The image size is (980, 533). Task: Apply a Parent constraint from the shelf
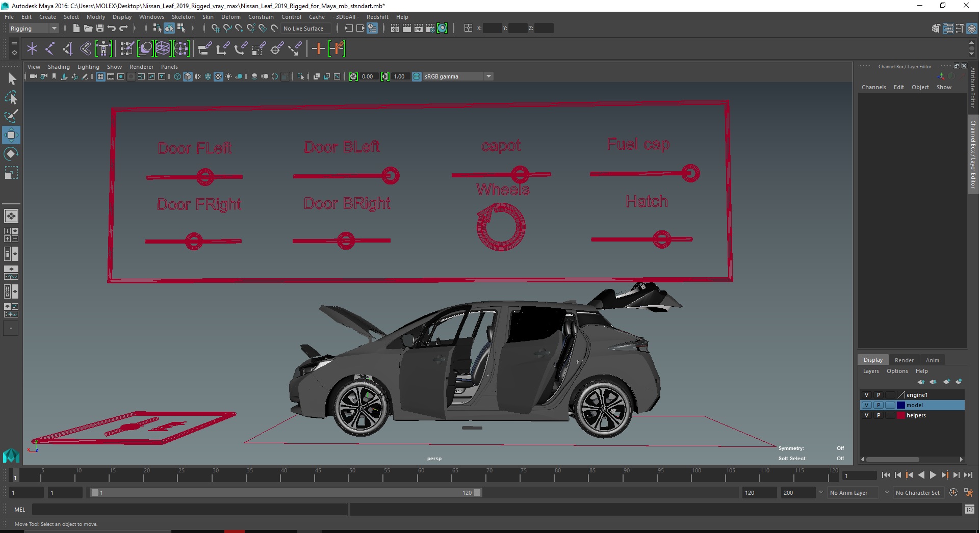205,49
